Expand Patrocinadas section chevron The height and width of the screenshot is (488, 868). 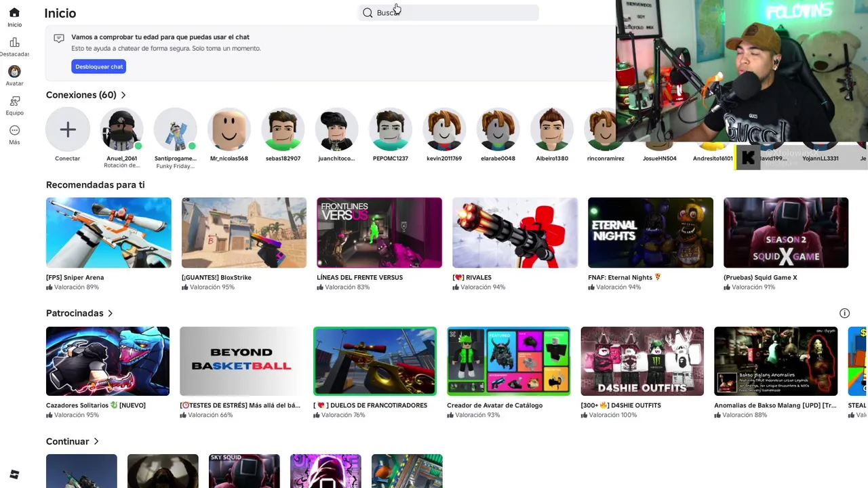pyautogui.click(x=111, y=313)
